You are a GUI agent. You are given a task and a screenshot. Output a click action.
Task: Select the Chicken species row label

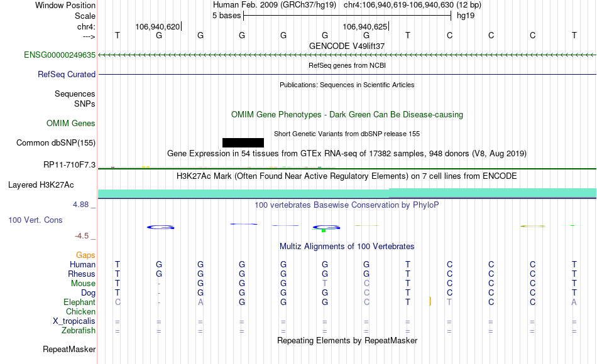(x=80, y=311)
